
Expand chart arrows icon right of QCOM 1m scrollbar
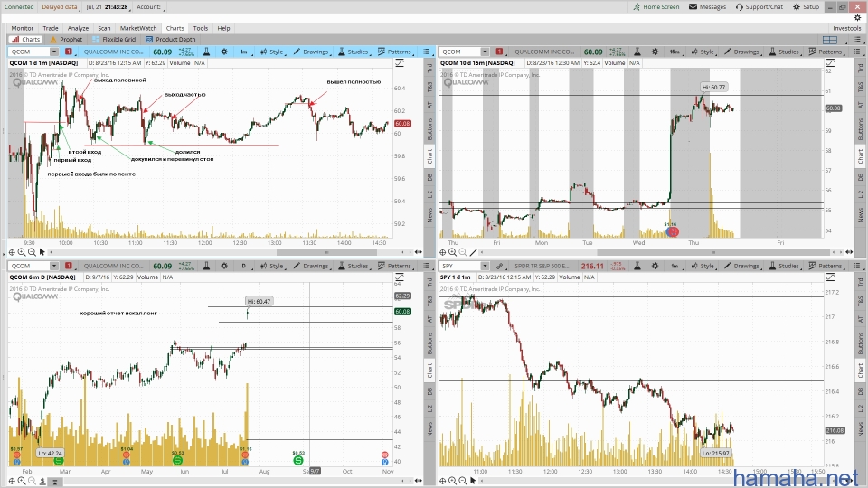[x=419, y=252]
